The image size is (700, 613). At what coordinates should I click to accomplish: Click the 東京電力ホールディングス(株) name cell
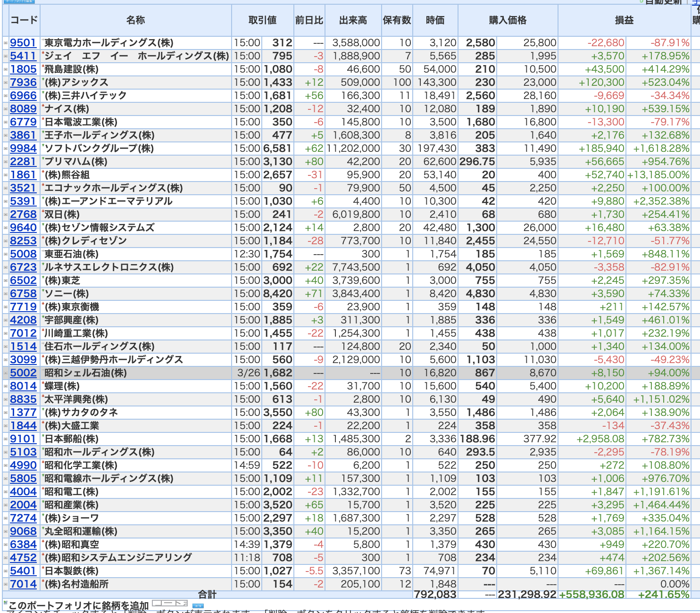point(136,43)
